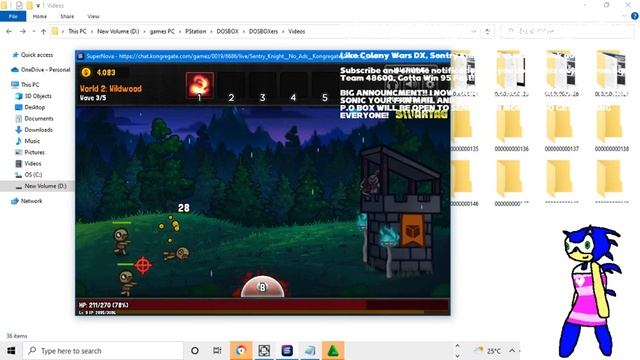Click the HP 211/270 health bar
The image size is (640, 360).
click(x=263, y=305)
